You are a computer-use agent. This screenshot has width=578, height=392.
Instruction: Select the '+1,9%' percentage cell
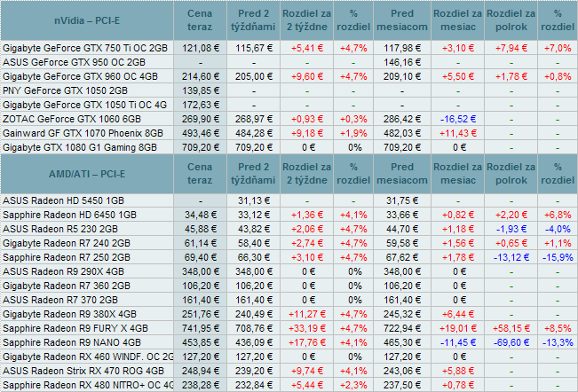tap(353, 133)
